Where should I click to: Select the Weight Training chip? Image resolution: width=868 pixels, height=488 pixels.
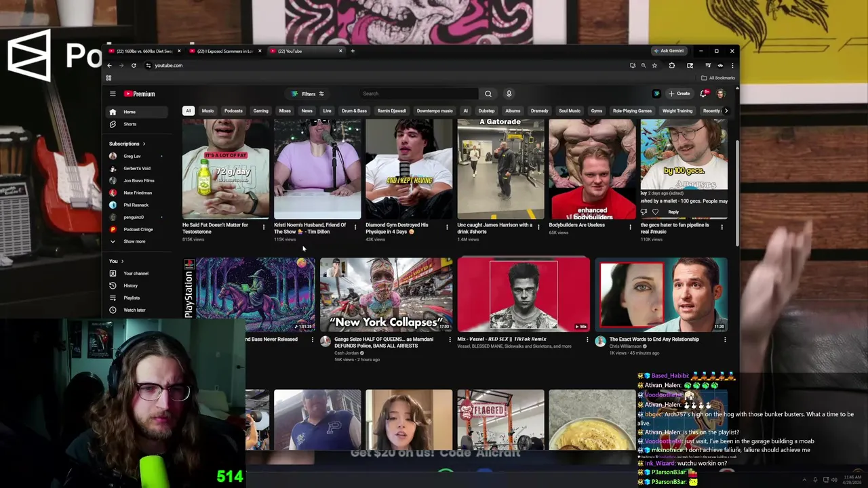point(677,110)
